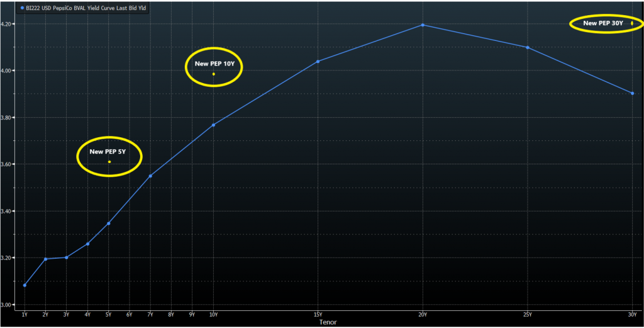This screenshot has width=644, height=328.
Task: Click the 5Y tick label on tenor axis
Action: pos(108,313)
